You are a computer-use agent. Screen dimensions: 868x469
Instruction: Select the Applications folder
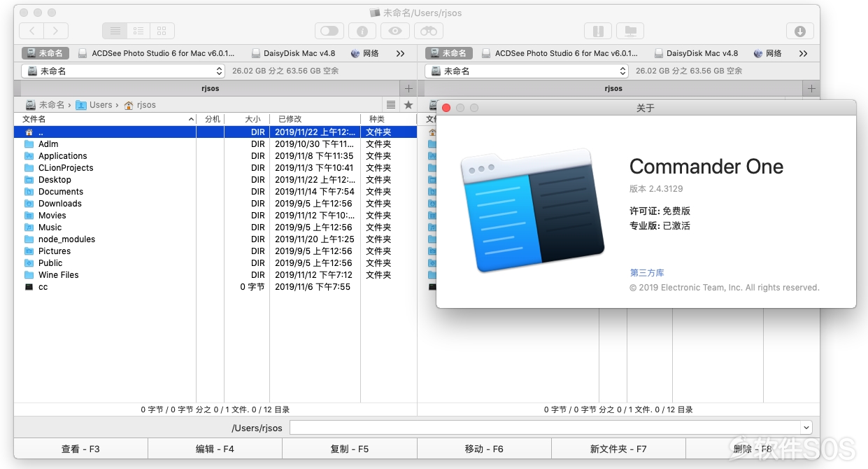[x=215, y=156]
